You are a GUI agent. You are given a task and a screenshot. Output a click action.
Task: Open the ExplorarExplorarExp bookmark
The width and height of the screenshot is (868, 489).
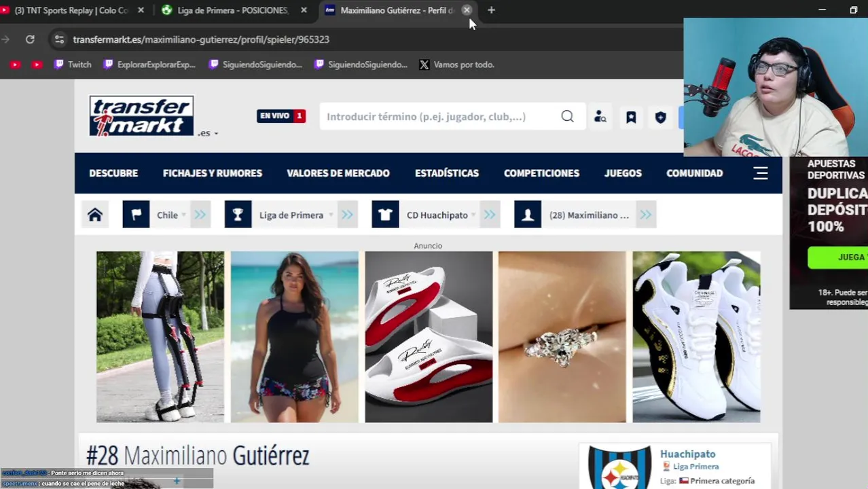click(149, 65)
